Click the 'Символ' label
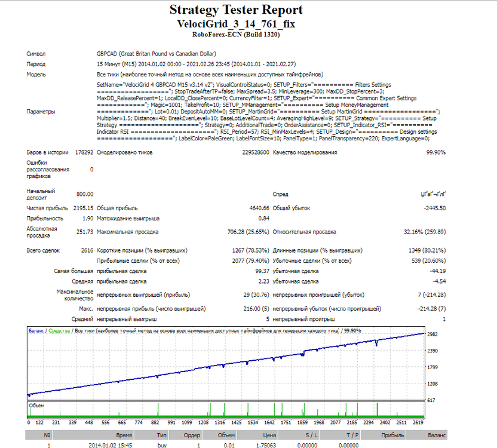 click(x=36, y=54)
